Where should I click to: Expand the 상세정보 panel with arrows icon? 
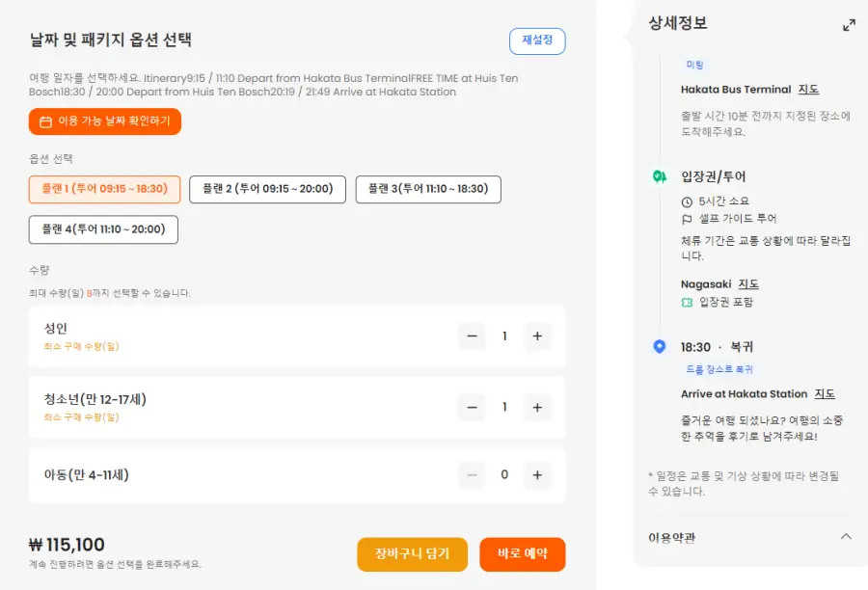pyautogui.click(x=849, y=25)
